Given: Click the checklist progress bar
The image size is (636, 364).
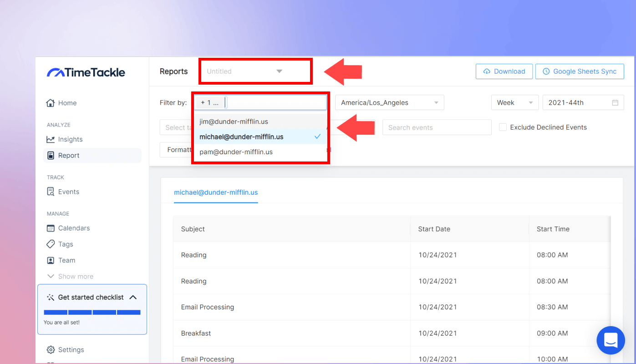Looking at the screenshot, I should pyautogui.click(x=92, y=312).
